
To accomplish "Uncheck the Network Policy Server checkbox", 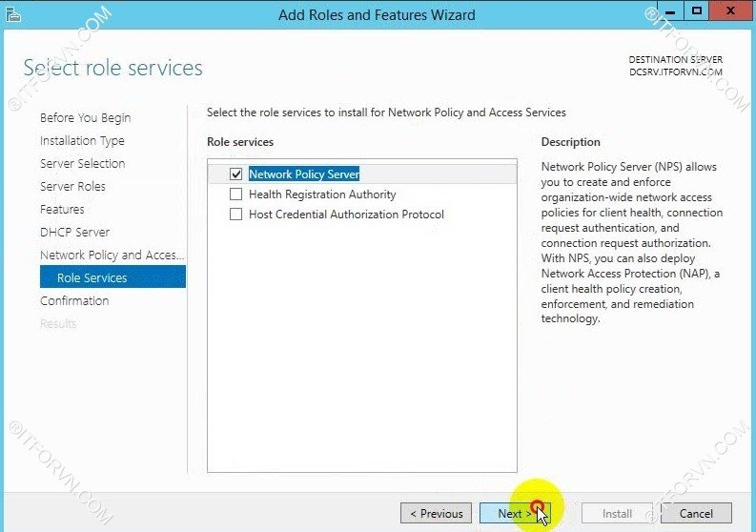I will click(236, 174).
